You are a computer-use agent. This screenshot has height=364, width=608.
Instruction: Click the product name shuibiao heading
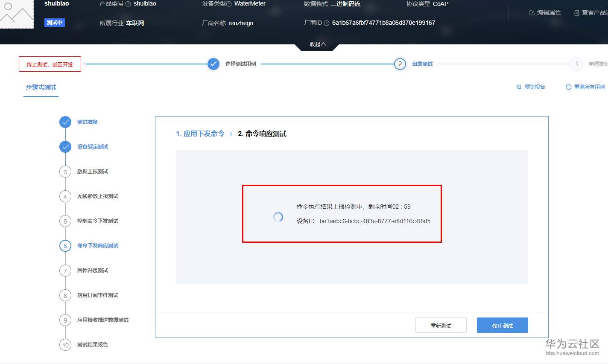click(x=57, y=3)
